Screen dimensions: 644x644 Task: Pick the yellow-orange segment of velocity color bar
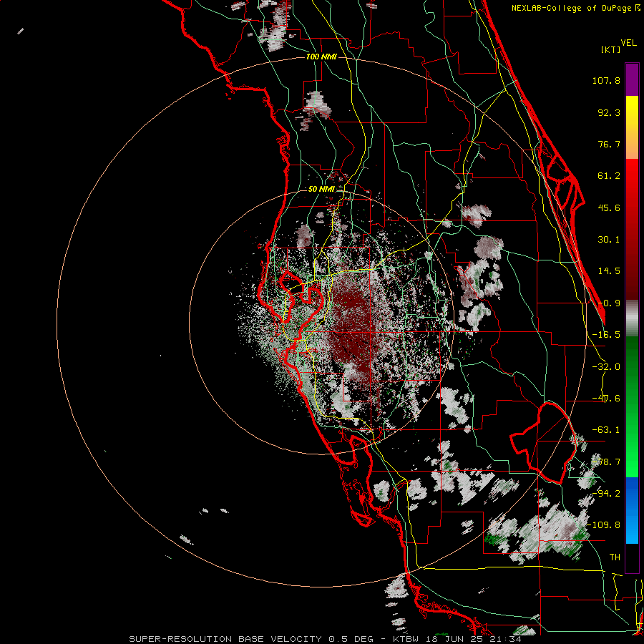[x=632, y=127]
